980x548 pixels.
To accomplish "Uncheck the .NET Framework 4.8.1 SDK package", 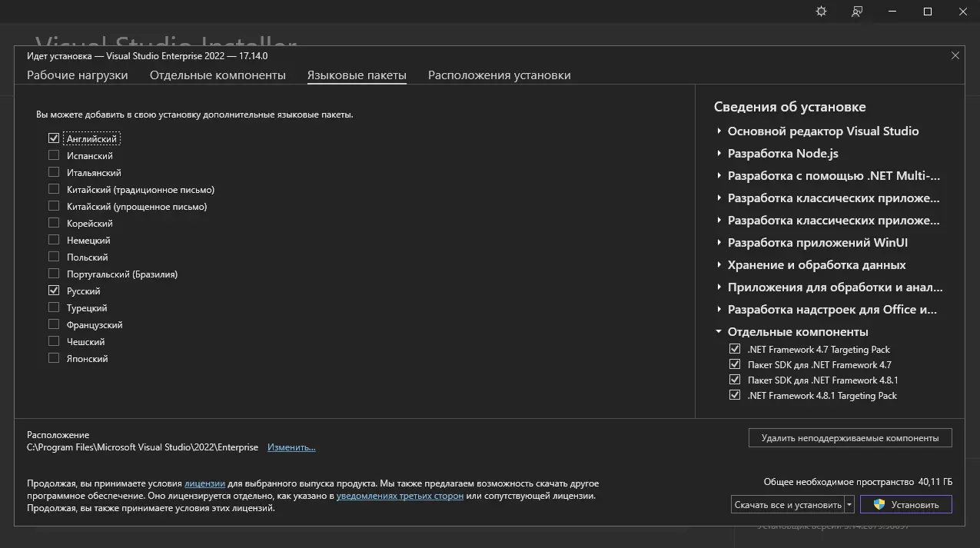I will (x=735, y=380).
